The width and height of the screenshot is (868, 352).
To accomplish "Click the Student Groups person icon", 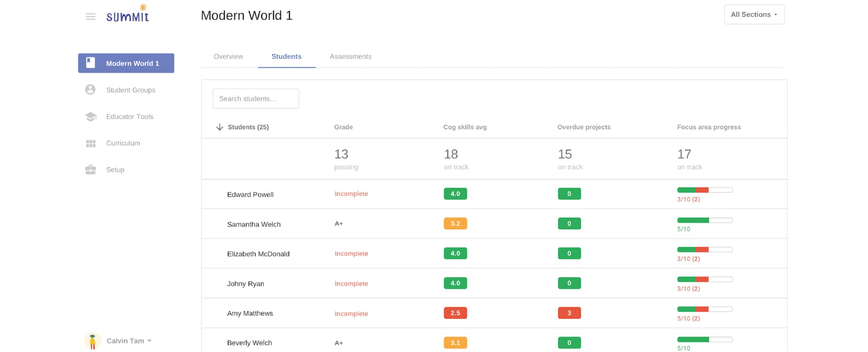I will point(90,90).
